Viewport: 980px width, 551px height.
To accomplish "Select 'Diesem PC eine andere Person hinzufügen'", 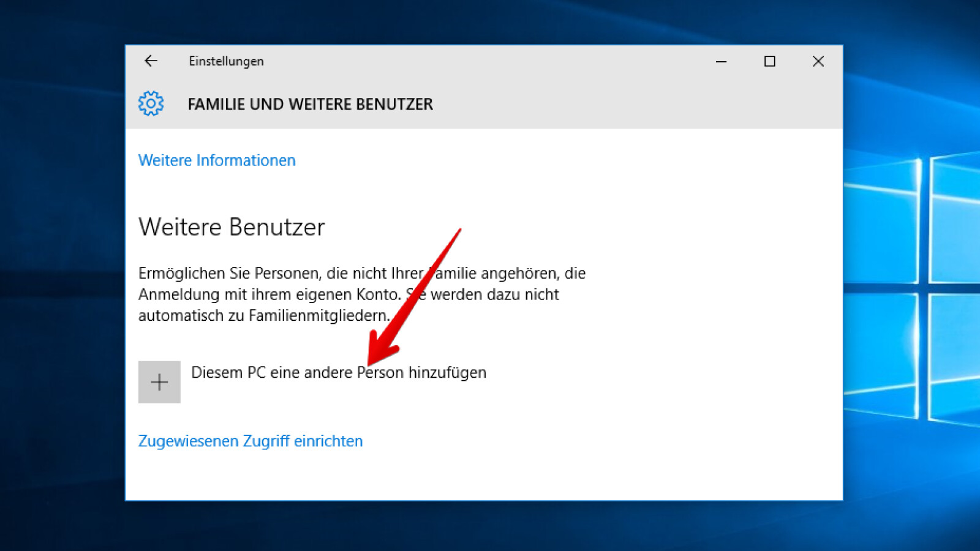I will [x=338, y=372].
